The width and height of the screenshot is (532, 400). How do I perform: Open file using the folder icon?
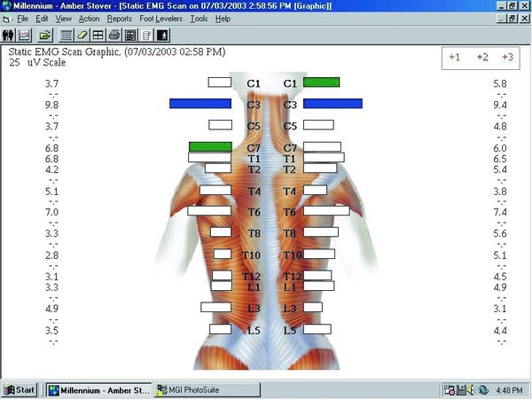point(44,35)
